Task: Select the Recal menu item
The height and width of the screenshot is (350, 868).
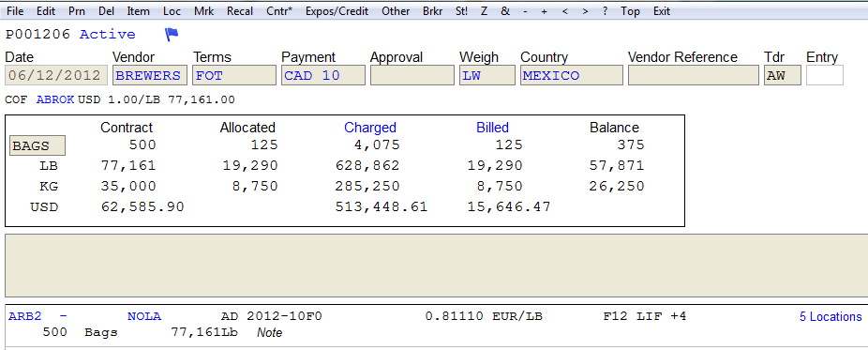Action: pos(240,11)
